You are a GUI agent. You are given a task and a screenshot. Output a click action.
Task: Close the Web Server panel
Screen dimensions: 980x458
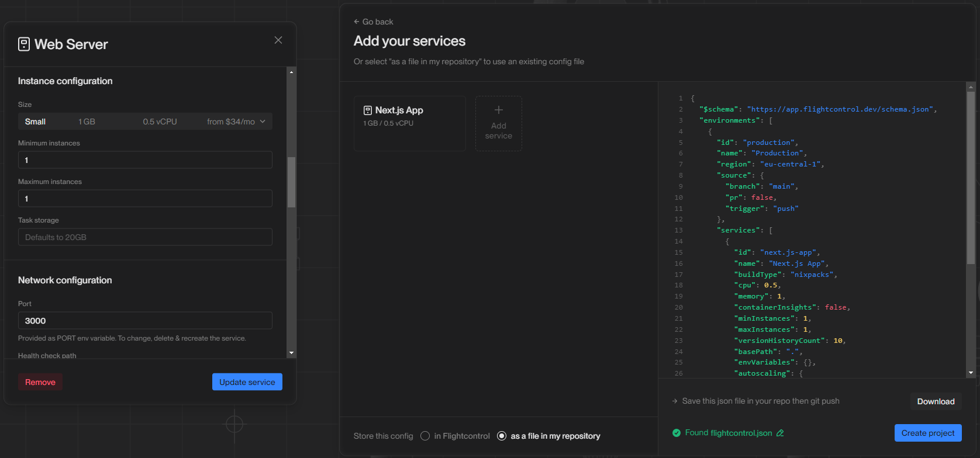[278, 40]
